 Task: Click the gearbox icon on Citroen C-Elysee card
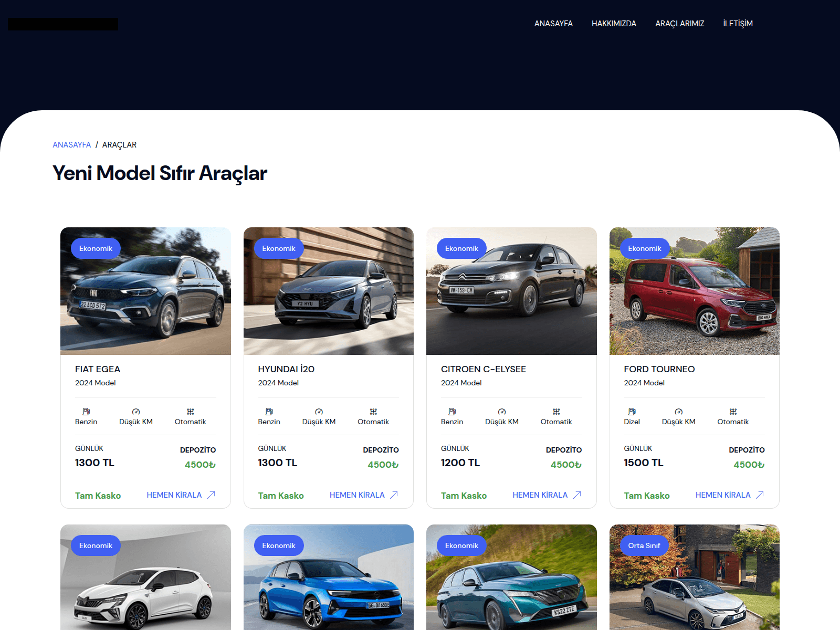point(556,412)
